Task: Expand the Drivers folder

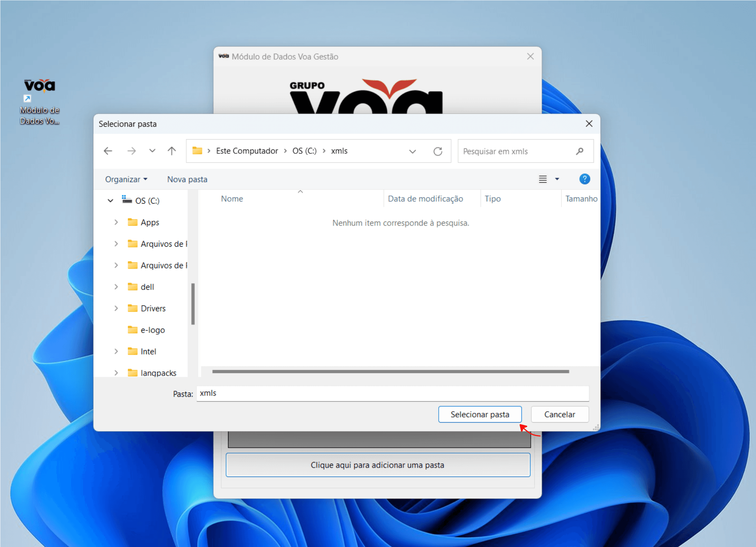Action: coord(116,308)
